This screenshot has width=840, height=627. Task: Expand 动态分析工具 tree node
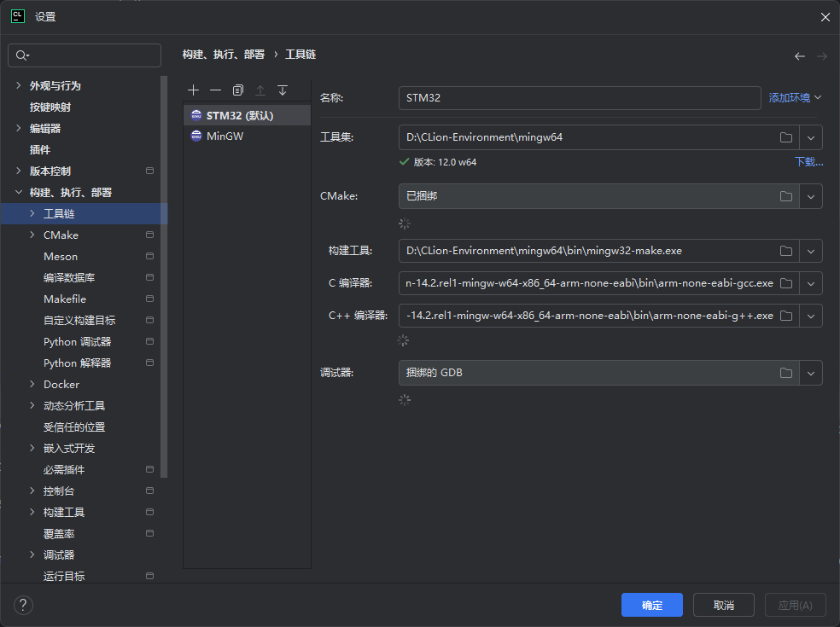tap(32, 405)
